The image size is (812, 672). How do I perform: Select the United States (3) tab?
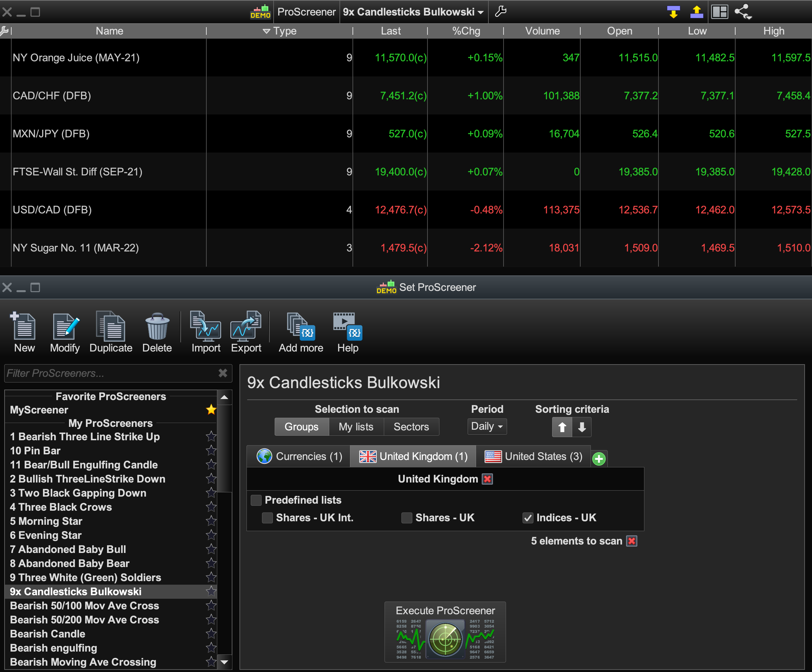pyautogui.click(x=533, y=457)
